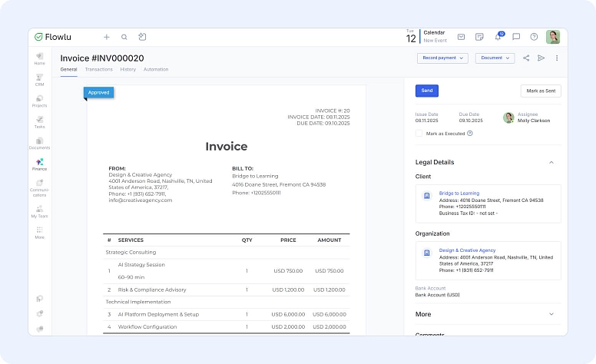
Task: Open Documents in sidebar
Action: (39, 144)
